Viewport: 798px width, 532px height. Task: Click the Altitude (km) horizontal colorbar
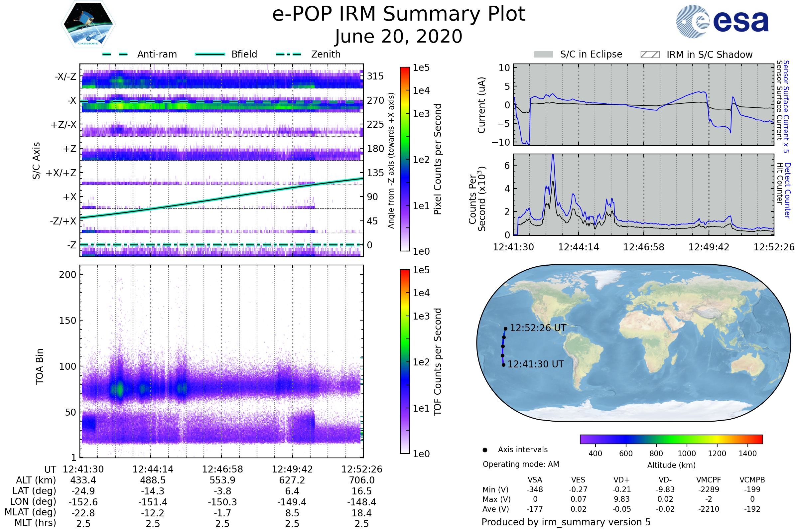click(x=671, y=439)
